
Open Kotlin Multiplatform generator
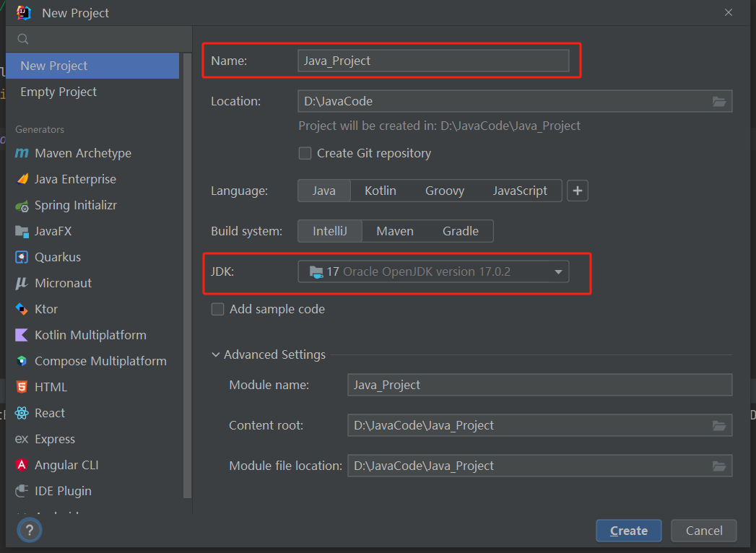pos(92,335)
